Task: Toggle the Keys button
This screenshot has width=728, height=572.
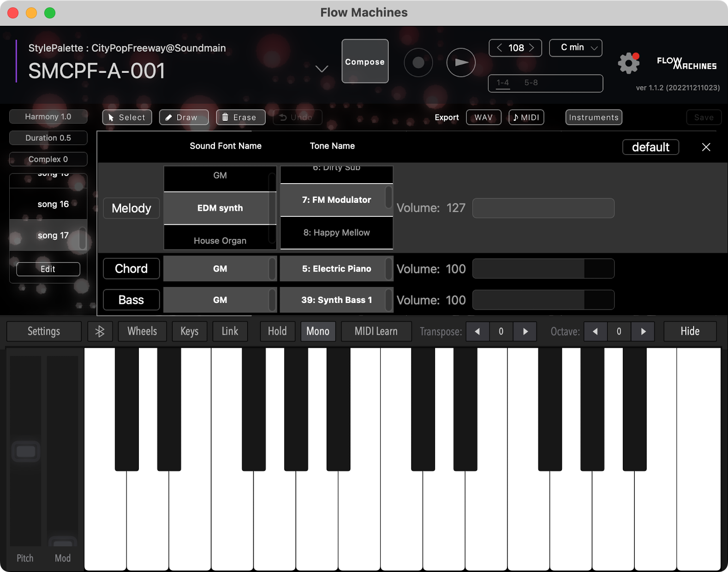Action: coord(190,331)
